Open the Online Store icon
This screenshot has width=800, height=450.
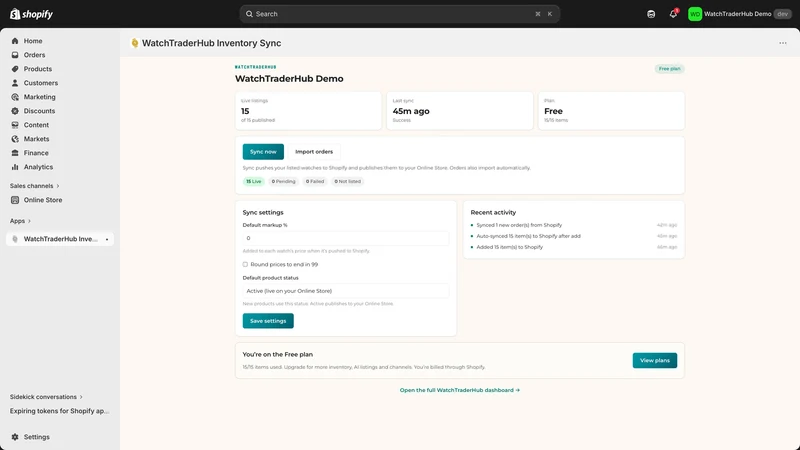point(15,200)
